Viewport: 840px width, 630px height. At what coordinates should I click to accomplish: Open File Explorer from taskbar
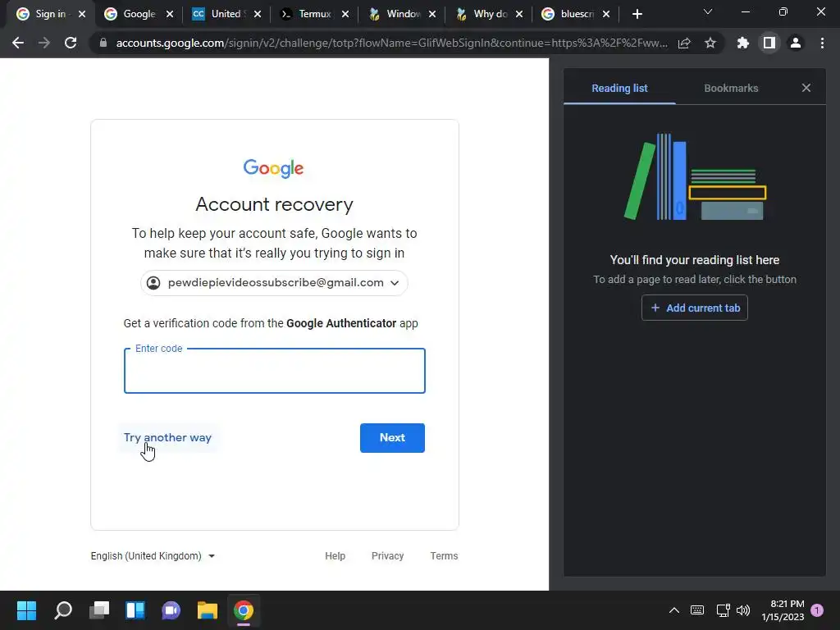pyautogui.click(x=208, y=610)
